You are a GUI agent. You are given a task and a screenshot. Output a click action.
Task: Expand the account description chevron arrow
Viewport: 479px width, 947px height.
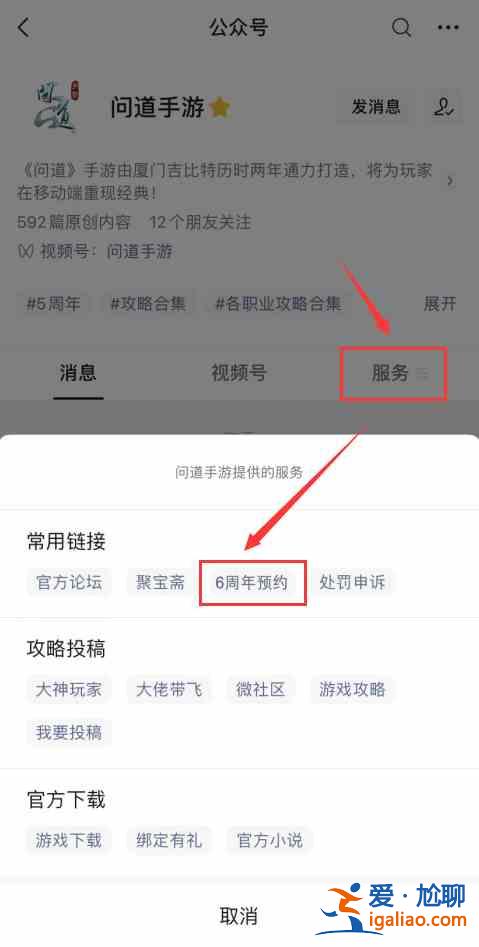[x=450, y=181]
